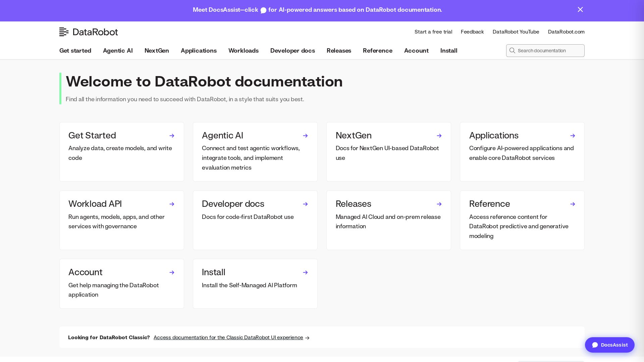
Task: Open the Agentic AI nav menu
Action: [118, 51]
